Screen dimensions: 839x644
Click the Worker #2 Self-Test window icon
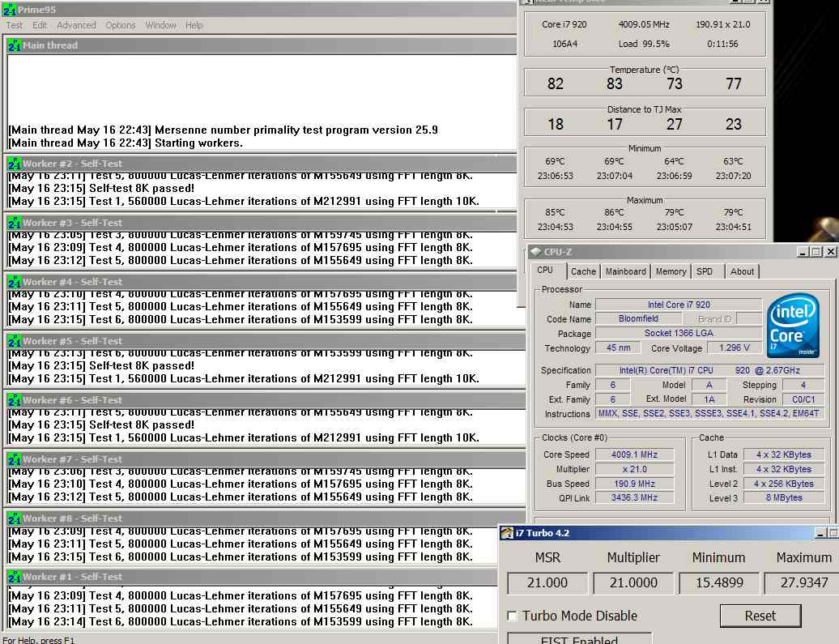[15, 164]
